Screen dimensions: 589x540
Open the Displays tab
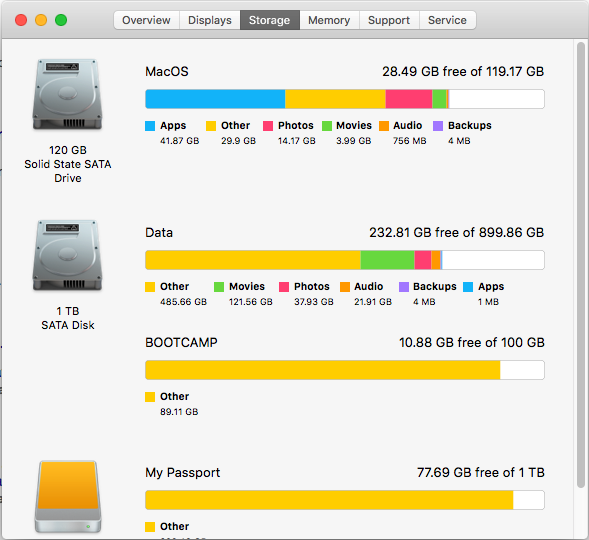tap(210, 20)
